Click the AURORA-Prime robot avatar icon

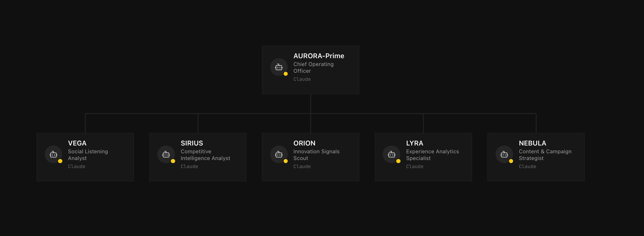click(x=279, y=67)
